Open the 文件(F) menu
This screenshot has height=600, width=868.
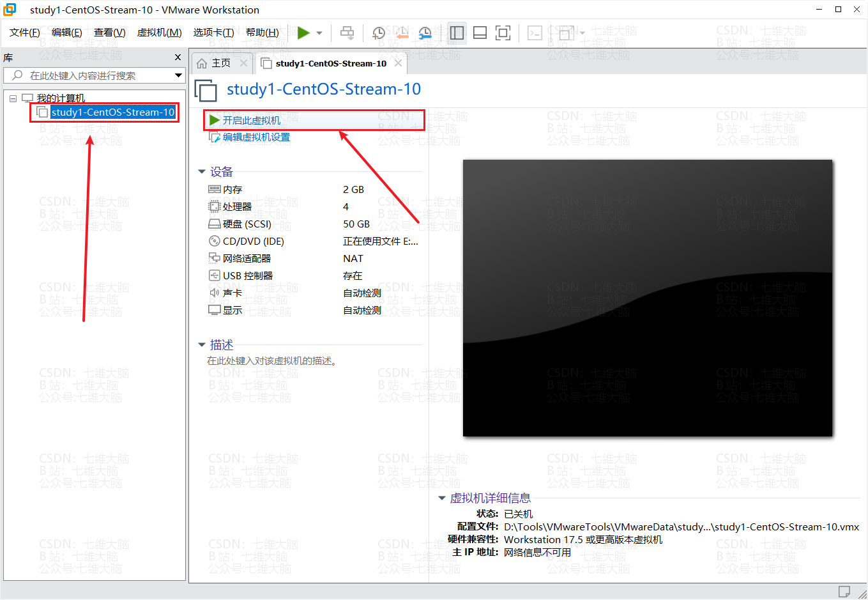pos(25,33)
